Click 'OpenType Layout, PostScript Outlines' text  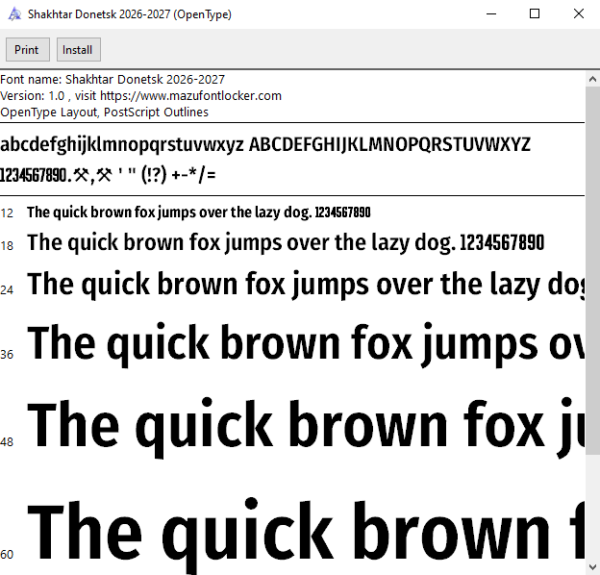click(104, 112)
